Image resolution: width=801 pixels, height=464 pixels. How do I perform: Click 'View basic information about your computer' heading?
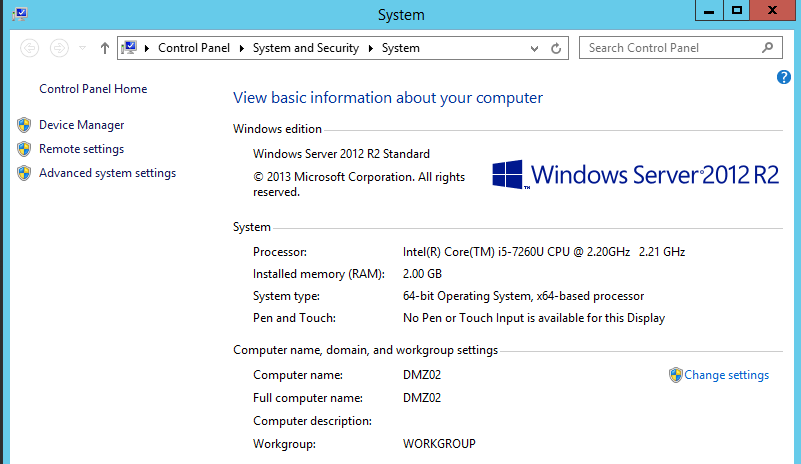point(388,98)
